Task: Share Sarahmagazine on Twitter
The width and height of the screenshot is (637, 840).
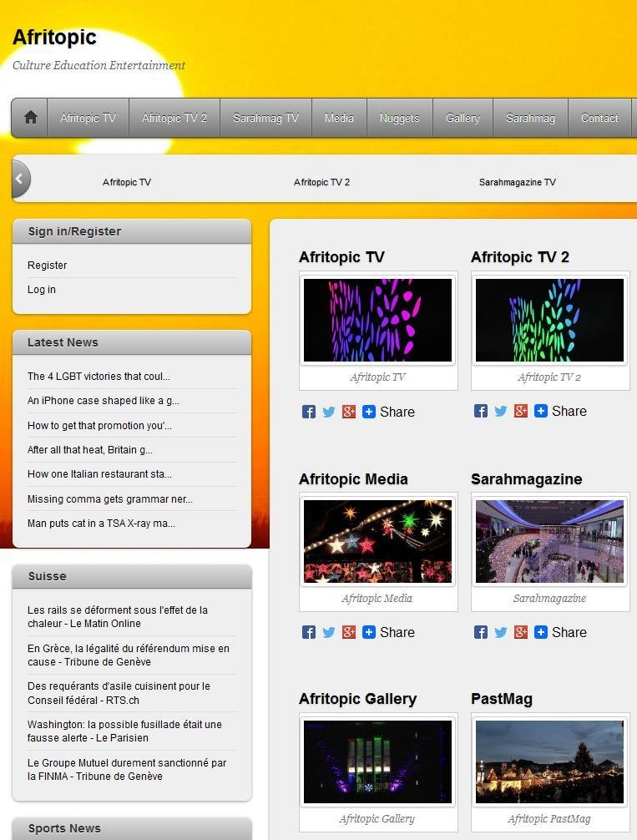Action: [501, 632]
